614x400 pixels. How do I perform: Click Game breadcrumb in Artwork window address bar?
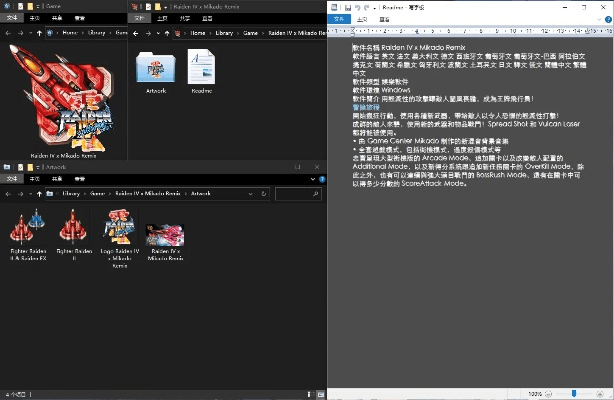tap(97, 194)
